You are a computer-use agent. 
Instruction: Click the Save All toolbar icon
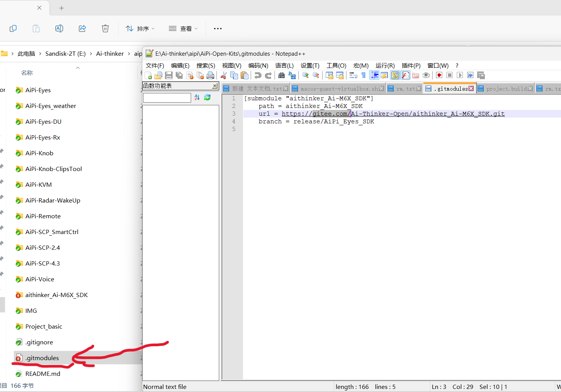[x=179, y=75]
